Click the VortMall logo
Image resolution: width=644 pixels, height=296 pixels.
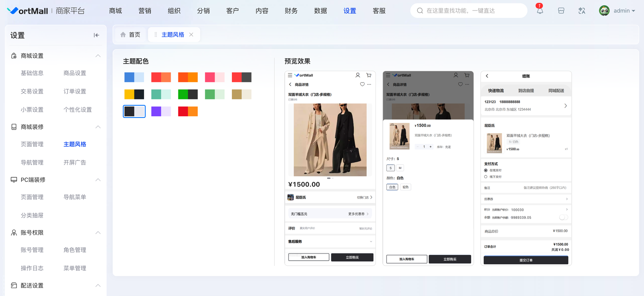(x=27, y=11)
